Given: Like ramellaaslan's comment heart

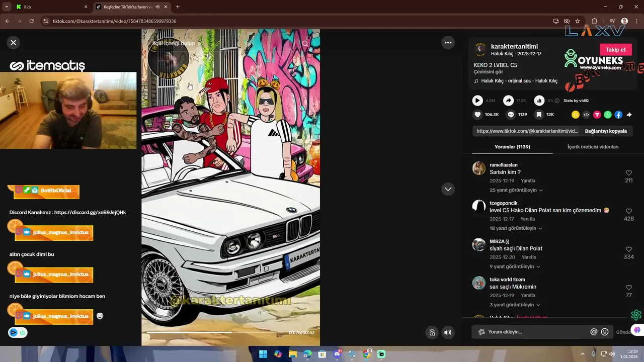Looking at the screenshot, I should [x=628, y=173].
